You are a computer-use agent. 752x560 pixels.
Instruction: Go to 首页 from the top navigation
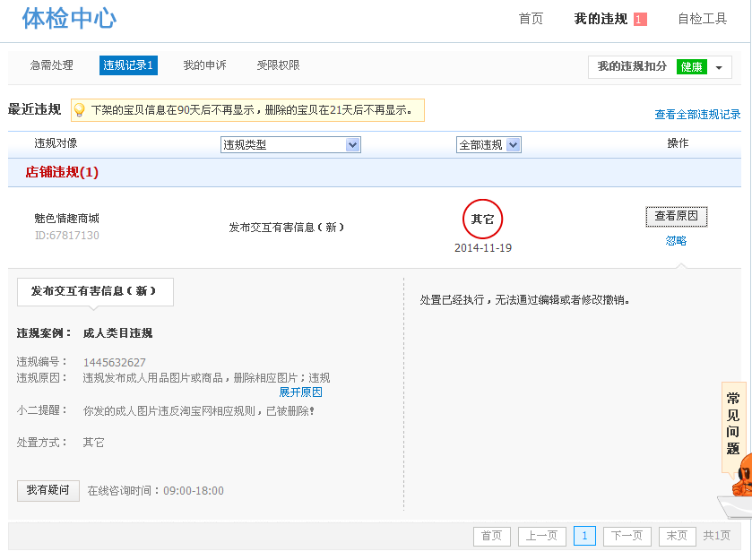pos(531,17)
